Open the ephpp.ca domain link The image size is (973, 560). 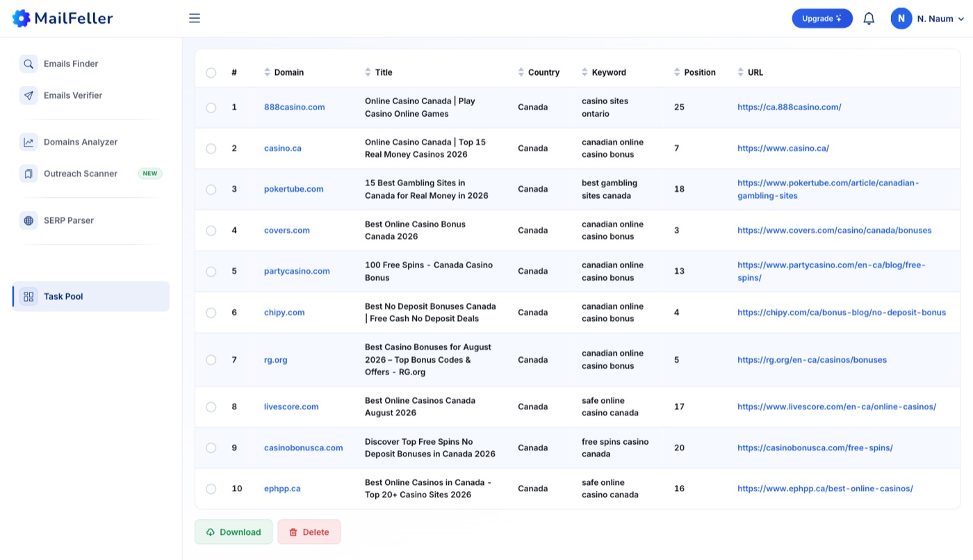click(282, 488)
